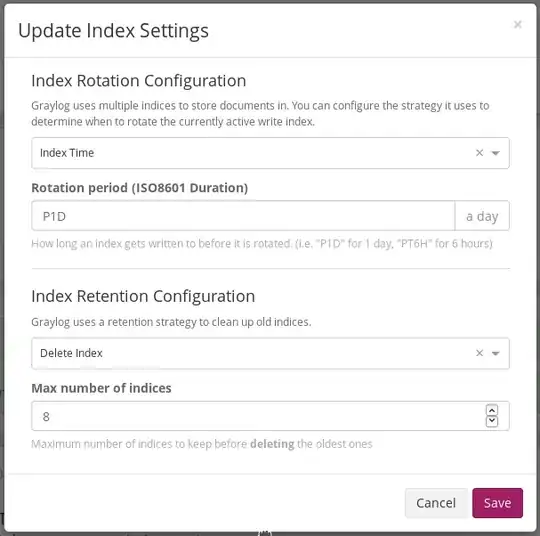Decrease max number of indices with down arrow

click(492, 421)
